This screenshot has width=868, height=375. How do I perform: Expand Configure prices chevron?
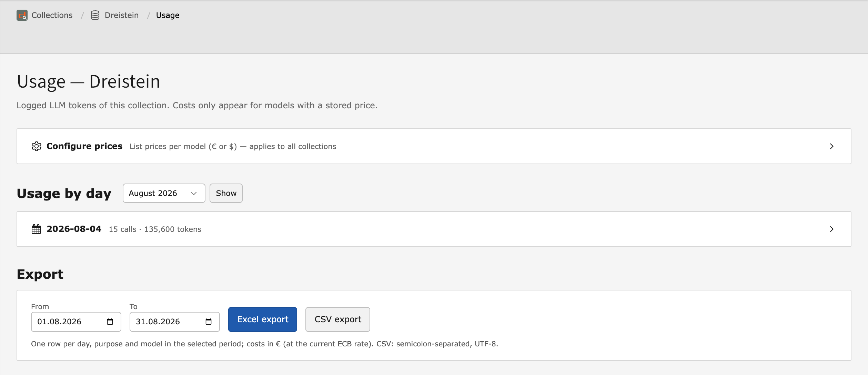tap(831, 146)
